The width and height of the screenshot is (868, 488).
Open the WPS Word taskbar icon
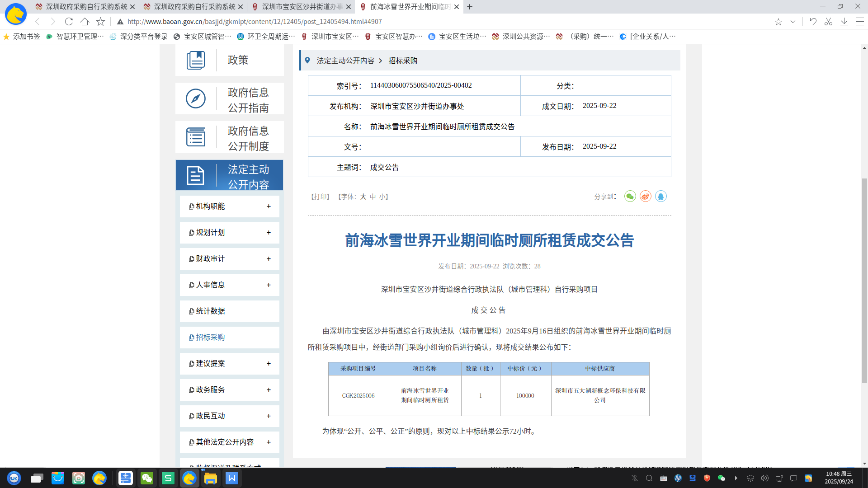(x=231, y=478)
